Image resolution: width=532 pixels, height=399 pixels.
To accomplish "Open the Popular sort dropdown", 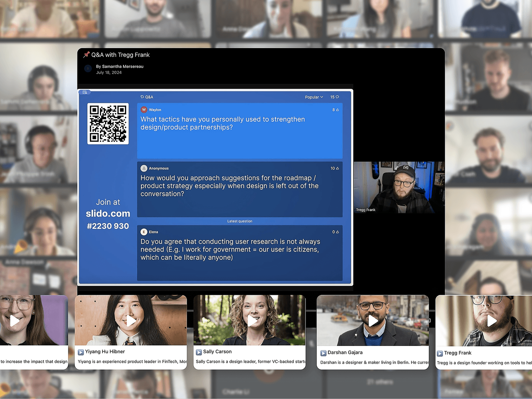I will pos(314,97).
